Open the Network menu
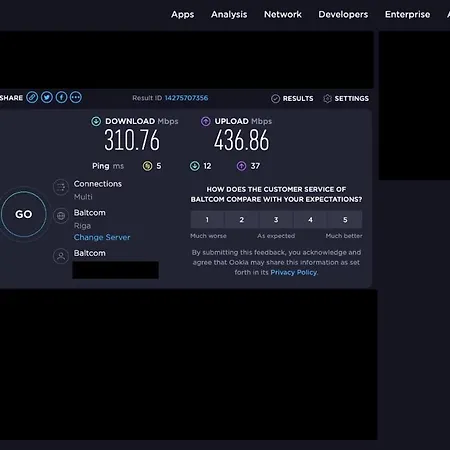The image size is (450, 450). [x=283, y=15]
